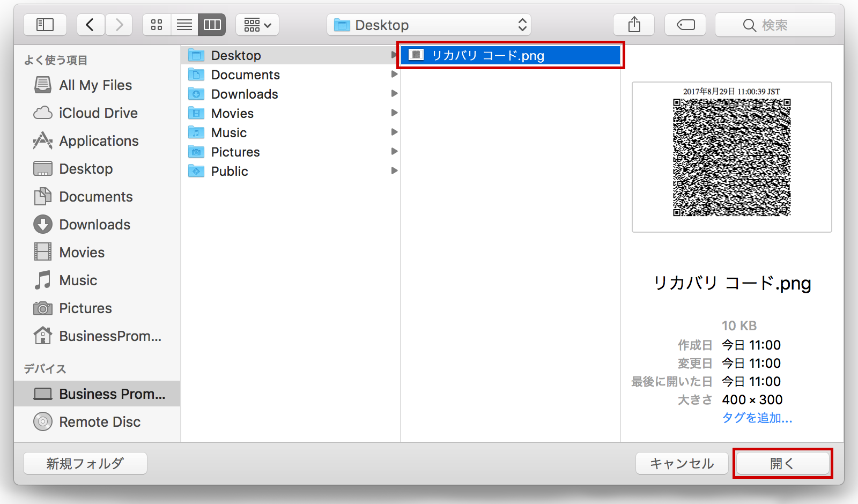Select column view mode
Screen dimensions: 858x504
tap(212, 25)
